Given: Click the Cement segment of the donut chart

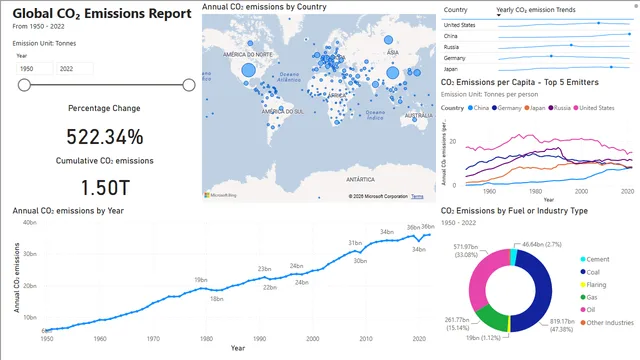Looking at the screenshot, I should pos(513,256).
